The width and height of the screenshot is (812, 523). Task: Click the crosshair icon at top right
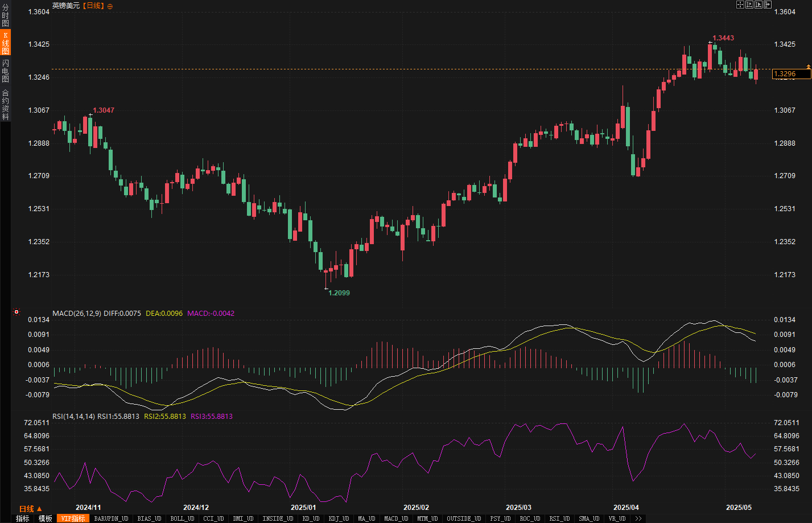coord(740,5)
